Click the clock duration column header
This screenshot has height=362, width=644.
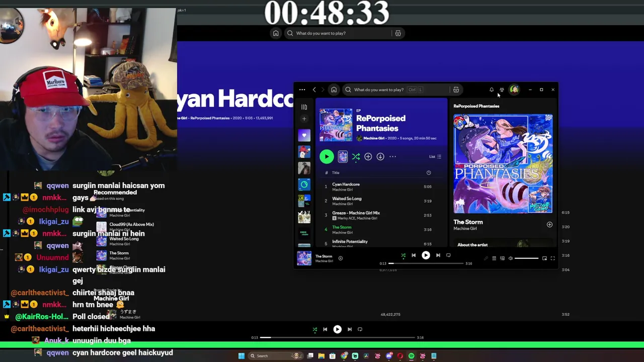(429, 173)
